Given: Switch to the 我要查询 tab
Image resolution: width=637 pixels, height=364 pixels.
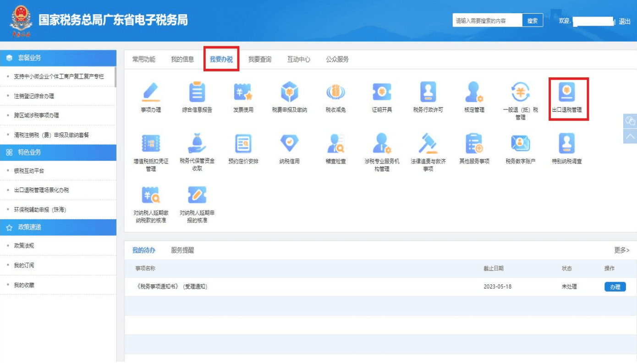Looking at the screenshot, I should (x=260, y=60).
